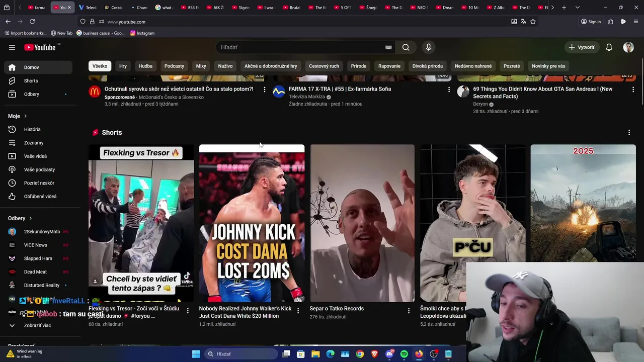Open Shorts in sidebar

(38, 81)
